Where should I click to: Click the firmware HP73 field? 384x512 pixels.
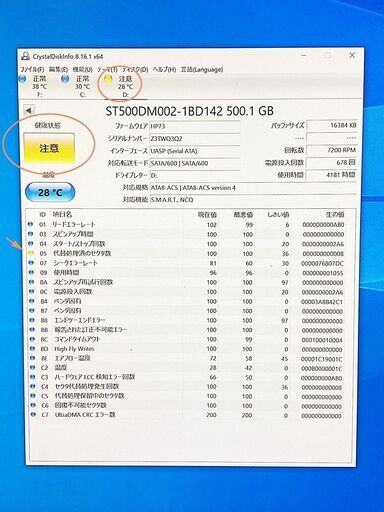195,126
